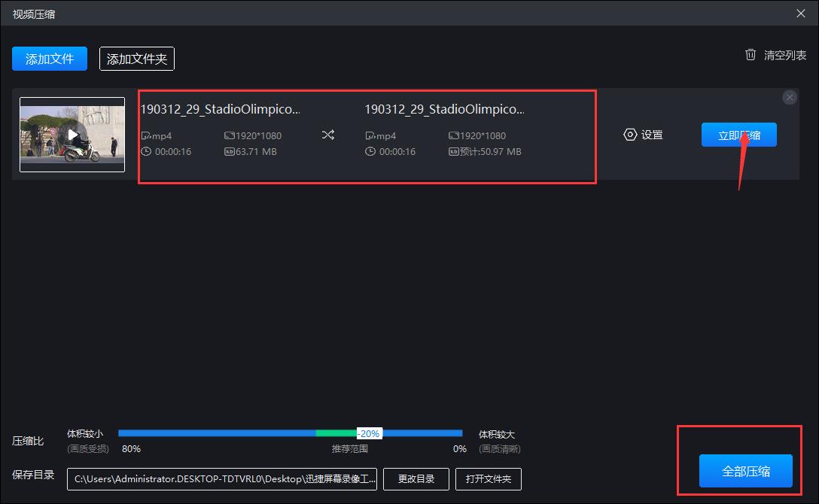This screenshot has width=819, height=504.
Task: Click the save directory path field
Action: (x=222, y=479)
